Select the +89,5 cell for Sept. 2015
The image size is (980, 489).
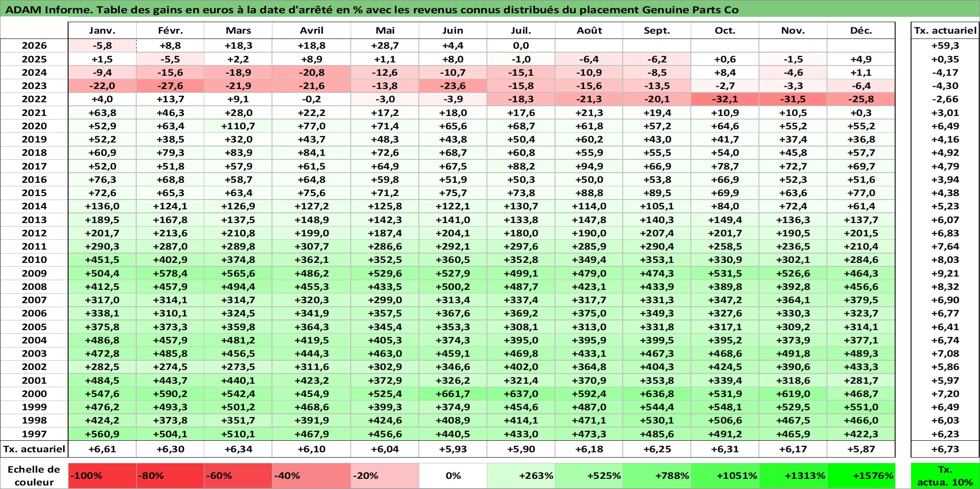(x=657, y=193)
